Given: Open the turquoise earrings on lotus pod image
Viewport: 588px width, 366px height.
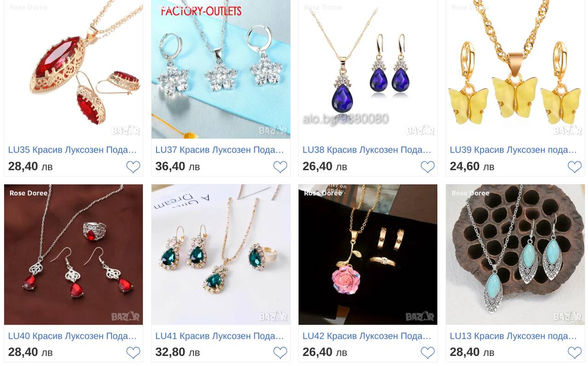Looking at the screenshot, I should point(515,254).
